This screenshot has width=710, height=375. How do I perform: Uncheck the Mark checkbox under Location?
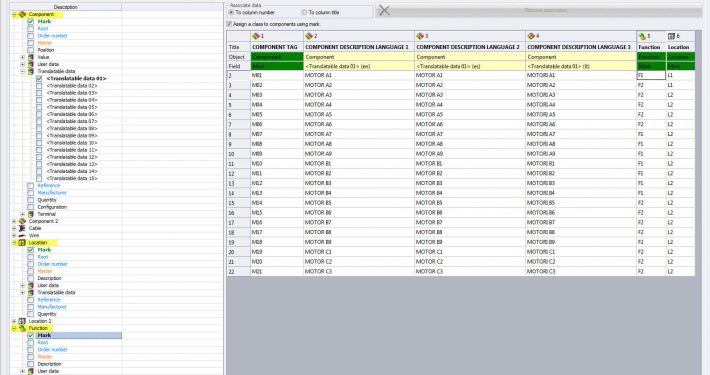(x=31, y=250)
